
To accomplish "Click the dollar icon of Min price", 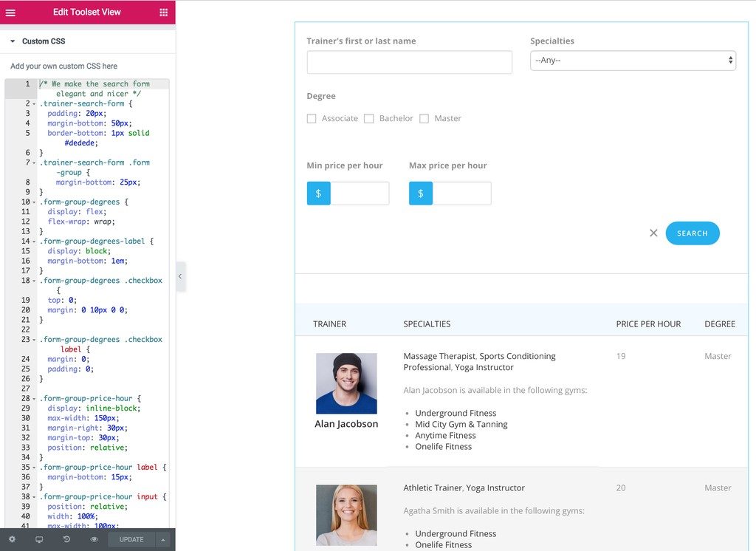I will [x=318, y=194].
